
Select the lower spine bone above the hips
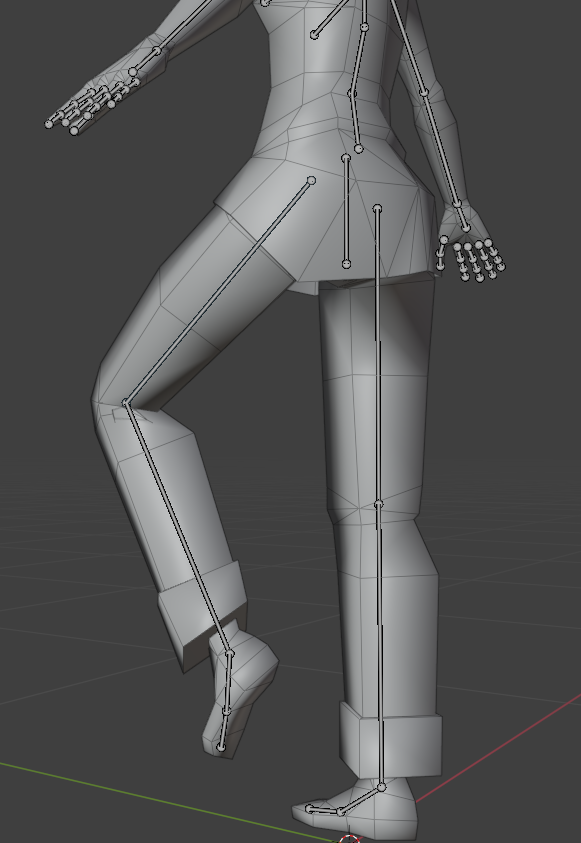pos(355,121)
